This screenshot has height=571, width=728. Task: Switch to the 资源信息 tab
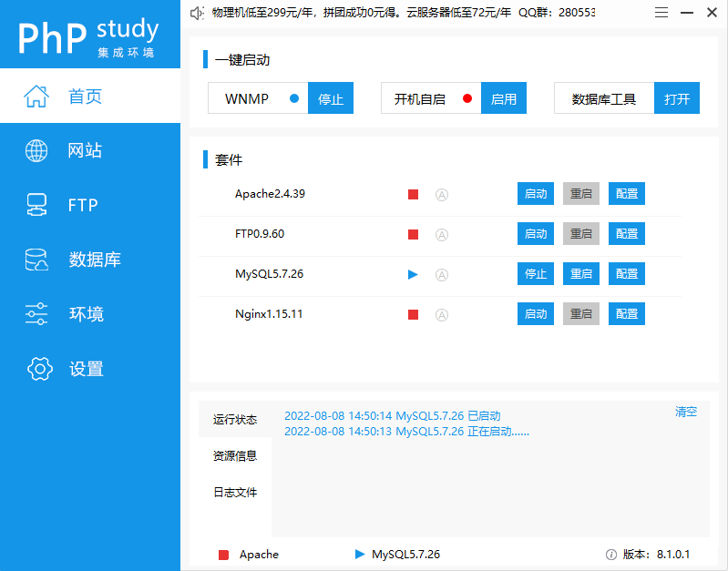pos(235,456)
